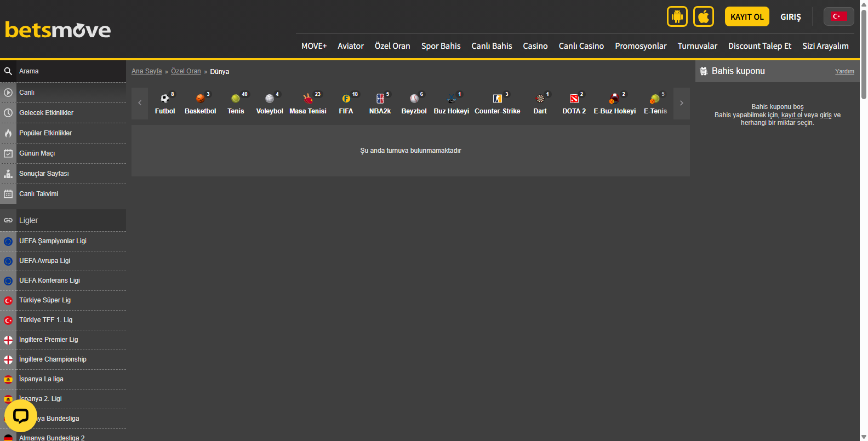Viewport: 868px width, 441px height.
Task: Show more sports with the right carousel arrow
Action: [681, 103]
